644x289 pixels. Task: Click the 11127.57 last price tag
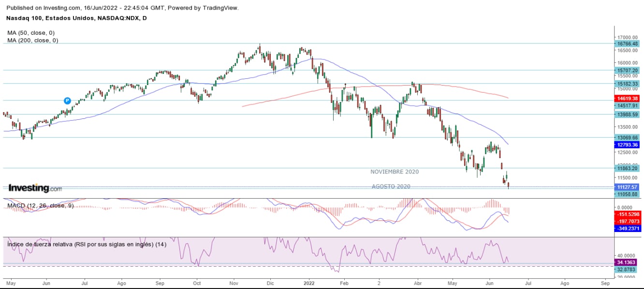click(627, 187)
